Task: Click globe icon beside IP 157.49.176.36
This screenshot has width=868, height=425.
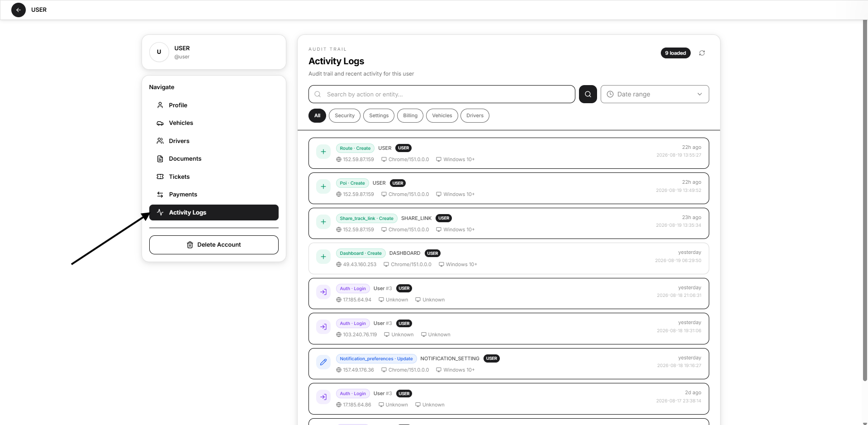Action: pos(339,370)
